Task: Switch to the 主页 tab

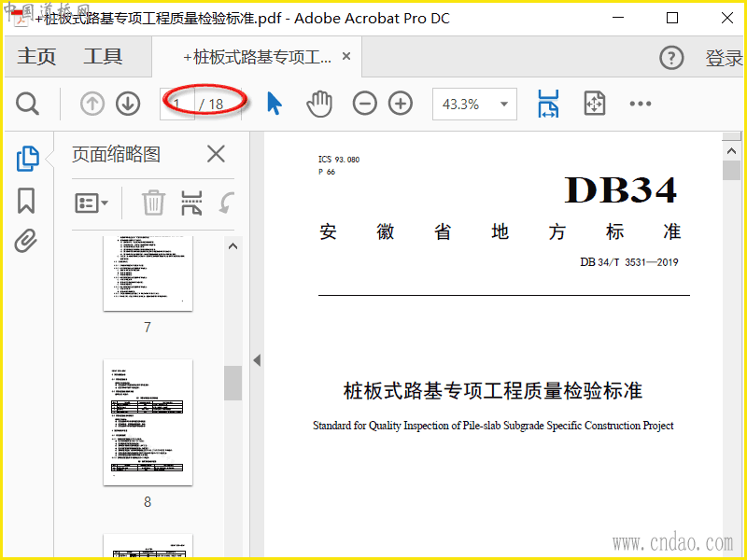Action: [x=36, y=56]
